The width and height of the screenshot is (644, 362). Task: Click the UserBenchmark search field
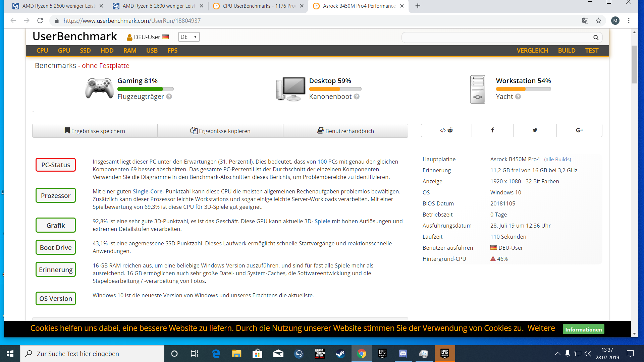point(496,38)
